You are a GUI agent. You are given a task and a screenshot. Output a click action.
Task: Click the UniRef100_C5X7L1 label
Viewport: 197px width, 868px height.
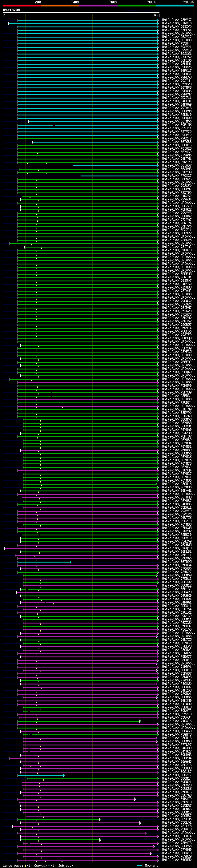(x=176, y=98)
